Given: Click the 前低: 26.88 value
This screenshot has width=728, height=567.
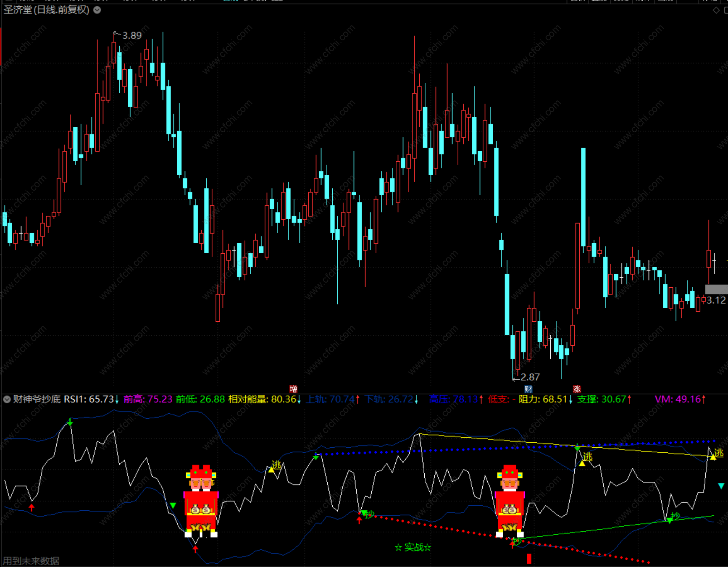Looking at the screenshot, I should tap(200, 399).
